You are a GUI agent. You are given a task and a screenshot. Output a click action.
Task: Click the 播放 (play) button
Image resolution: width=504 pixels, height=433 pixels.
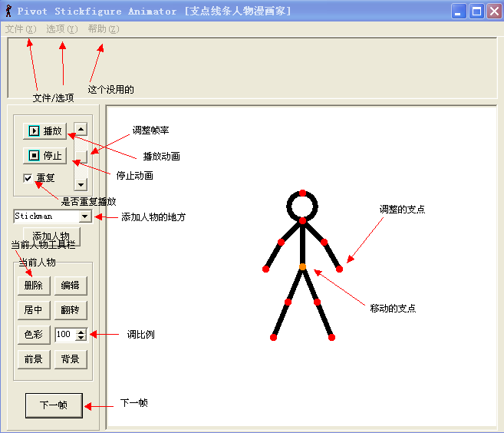45,131
